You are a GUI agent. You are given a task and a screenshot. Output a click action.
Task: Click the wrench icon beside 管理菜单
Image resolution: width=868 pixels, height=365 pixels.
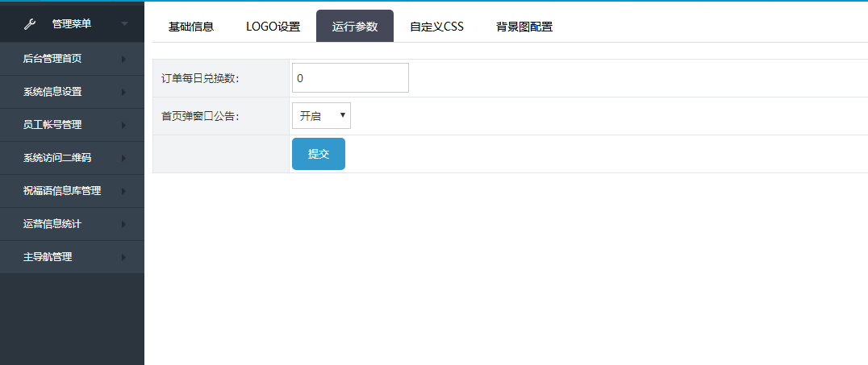pyautogui.click(x=30, y=24)
